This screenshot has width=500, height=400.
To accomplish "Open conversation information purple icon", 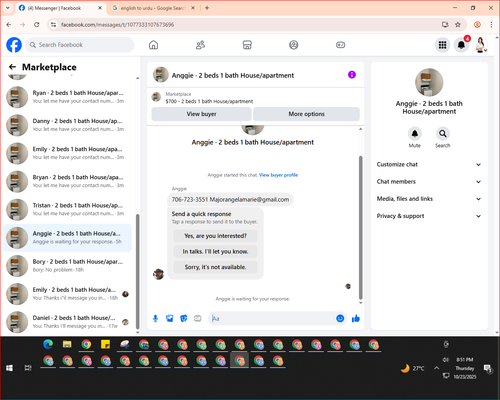I will coord(352,75).
